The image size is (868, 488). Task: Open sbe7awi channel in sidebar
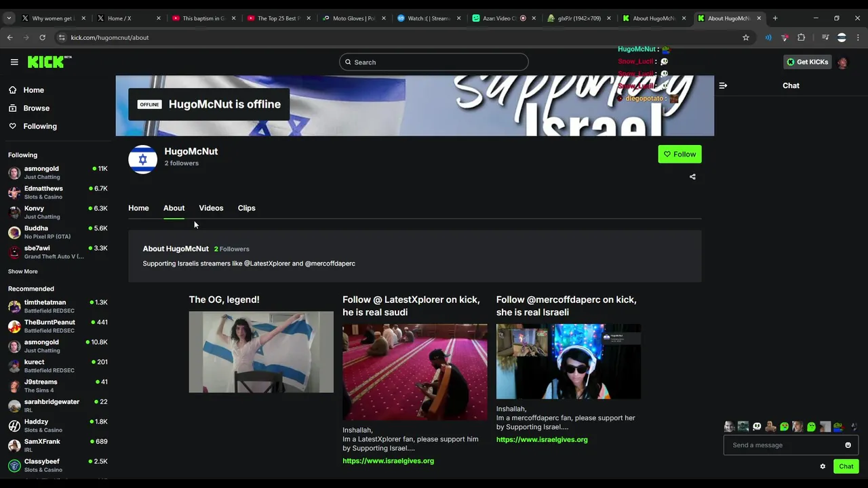[58, 252]
